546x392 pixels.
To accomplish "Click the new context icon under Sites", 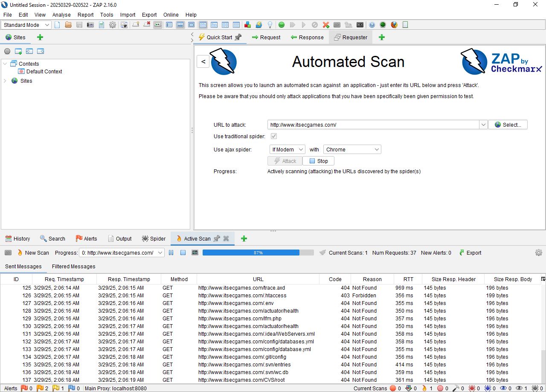I will 18,51.
